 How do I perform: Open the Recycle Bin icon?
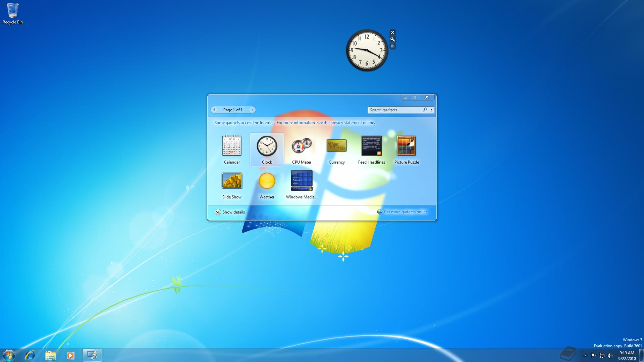13,14
